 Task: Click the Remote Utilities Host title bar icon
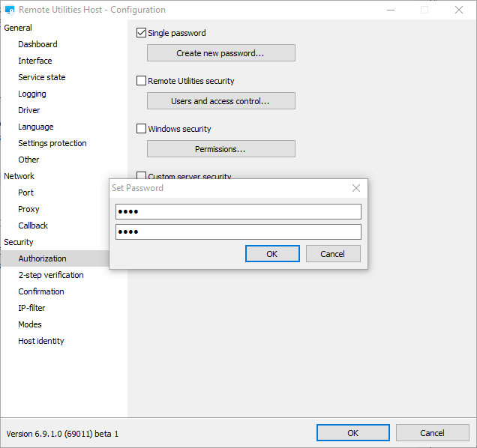pyautogui.click(x=10, y=10)
